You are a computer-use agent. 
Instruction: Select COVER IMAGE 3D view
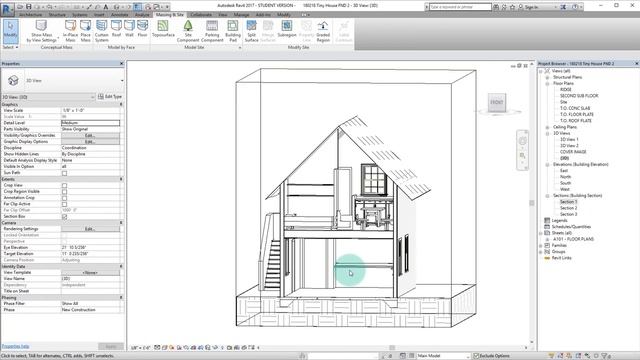(573, 152)
